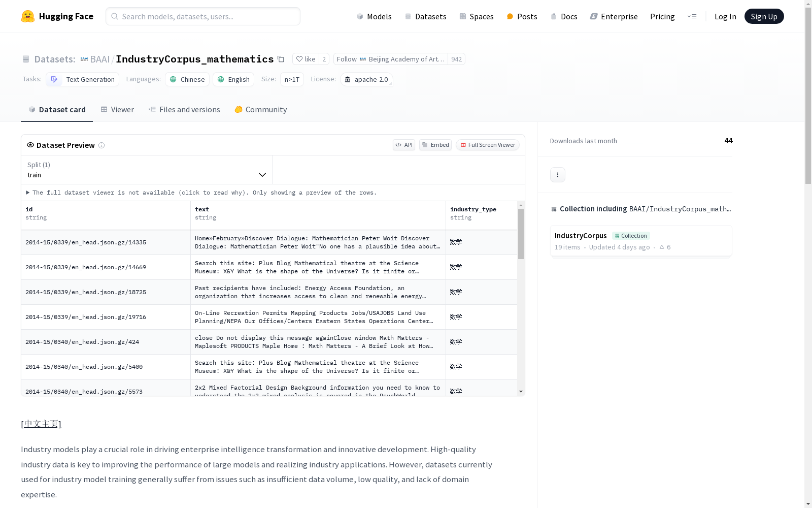Click the Downloads last month value 44
The height and width of the screenshot is (508, 812).
point(728,141)
